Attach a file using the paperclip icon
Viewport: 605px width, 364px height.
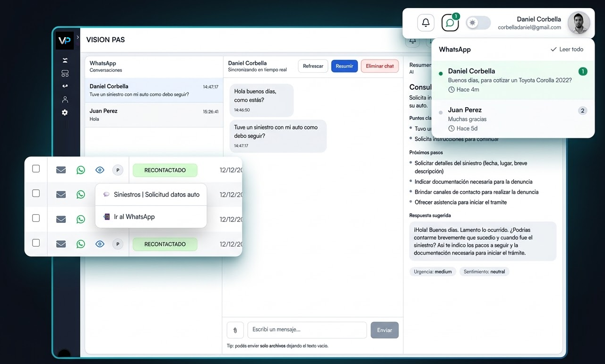point(235,330)
